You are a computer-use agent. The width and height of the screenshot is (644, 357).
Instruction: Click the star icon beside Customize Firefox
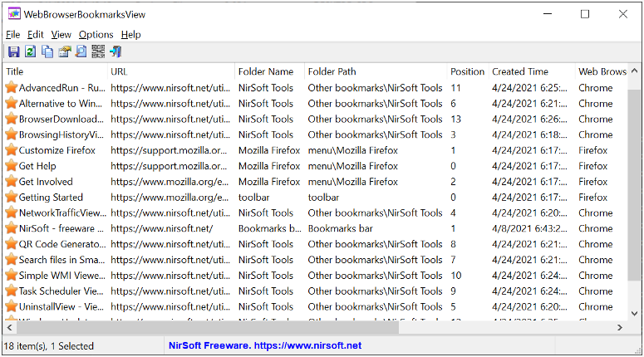tap(11, 150)
